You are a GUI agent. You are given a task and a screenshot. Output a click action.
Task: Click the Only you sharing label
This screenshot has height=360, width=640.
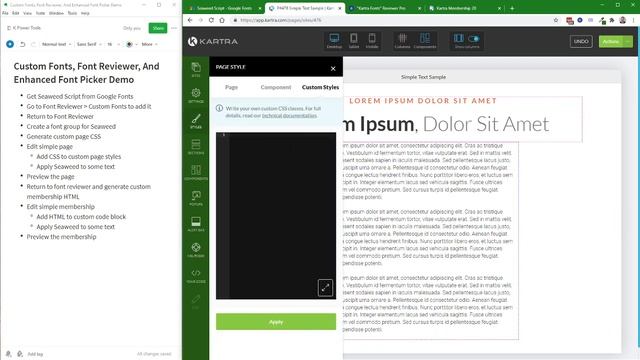(x=132, y=28)
